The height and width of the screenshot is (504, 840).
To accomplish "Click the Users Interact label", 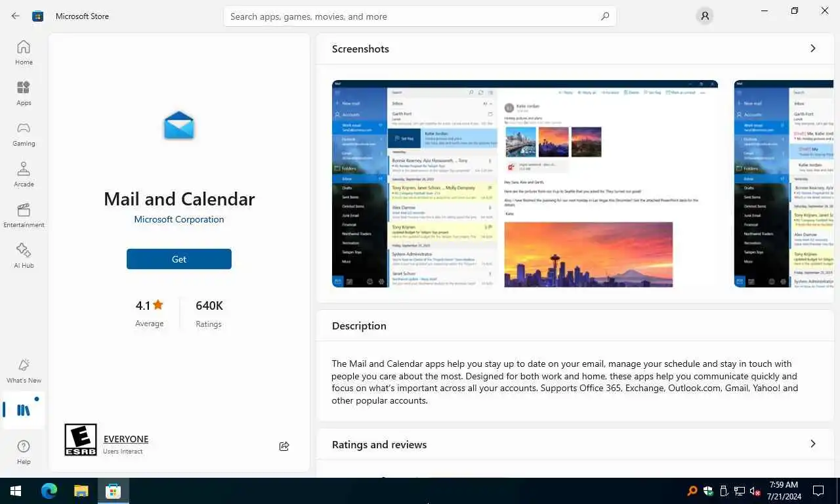I will pos(123,451).
